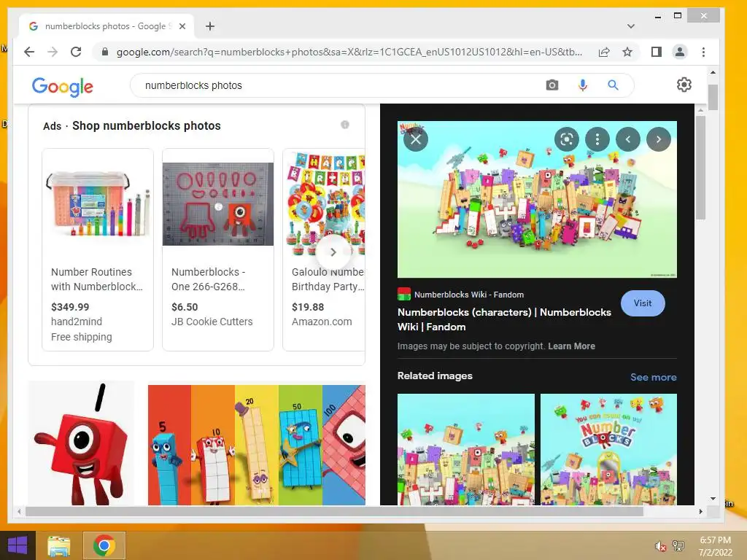The width and height of the screenshot is (747, 560).
Task: Select the JB Cookie Cutters seller text
Action: [x=212, y=322]
